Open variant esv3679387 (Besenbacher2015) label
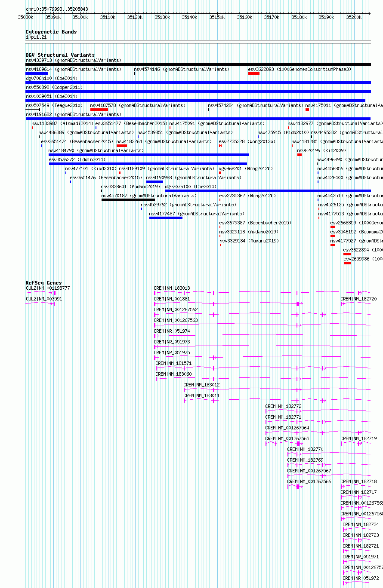383x588 pixels. [x=255, y=223]
